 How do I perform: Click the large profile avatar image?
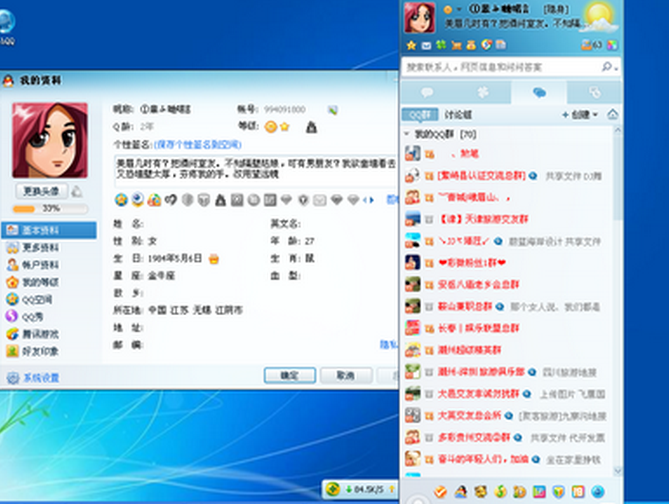(x=50, y=140)
